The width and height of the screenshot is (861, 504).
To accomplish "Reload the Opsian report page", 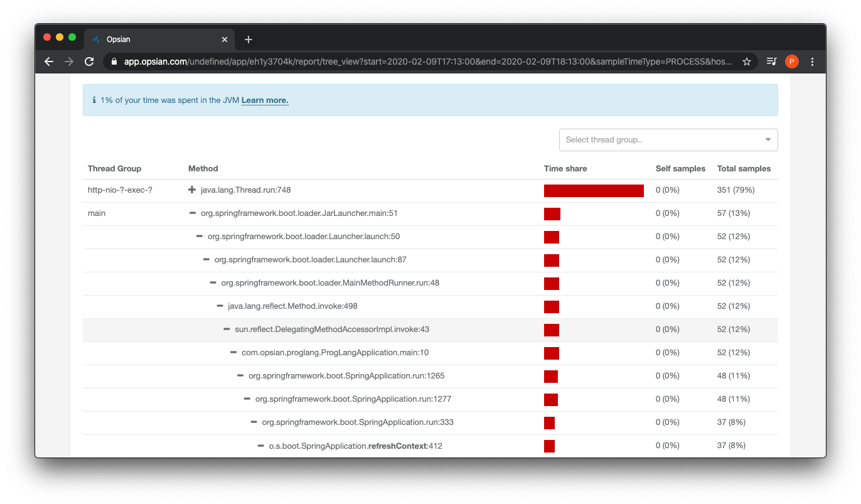I will (89, 62).
